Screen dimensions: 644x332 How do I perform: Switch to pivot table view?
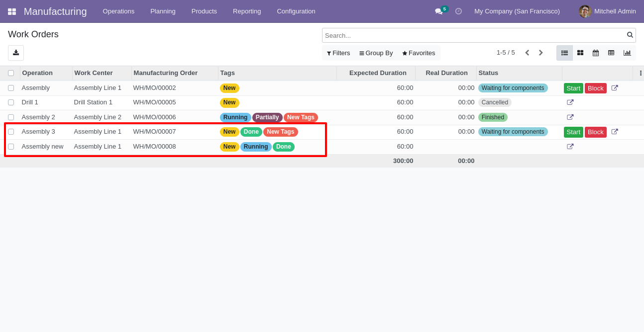tap(611, 53)
